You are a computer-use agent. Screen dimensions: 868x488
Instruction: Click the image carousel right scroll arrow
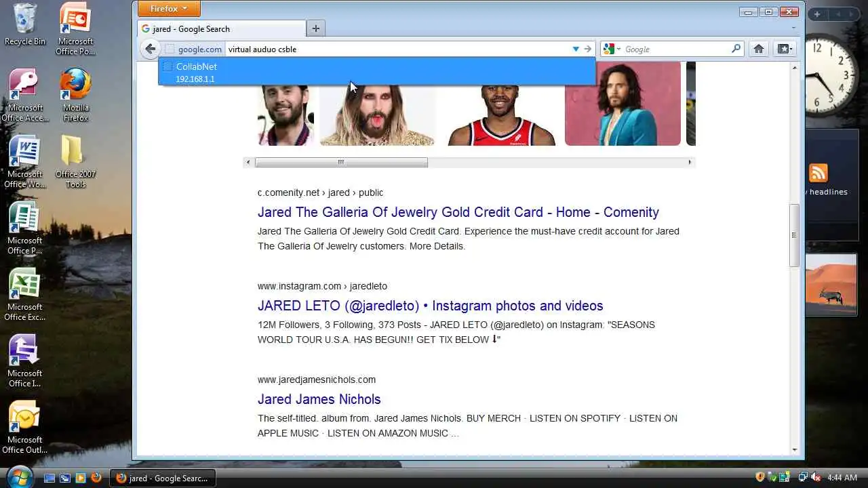pos(690,162)
